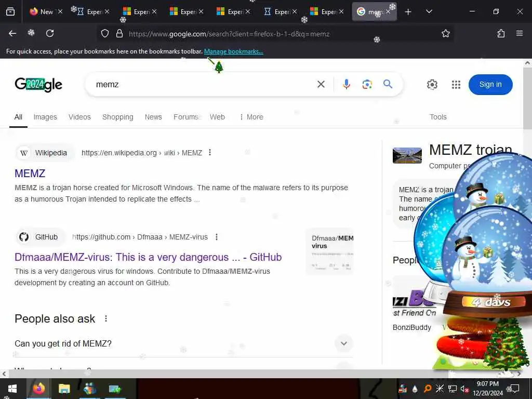Switch to the Forums results tab
Viewport: 532px width, 399px height.
(186, 117)
